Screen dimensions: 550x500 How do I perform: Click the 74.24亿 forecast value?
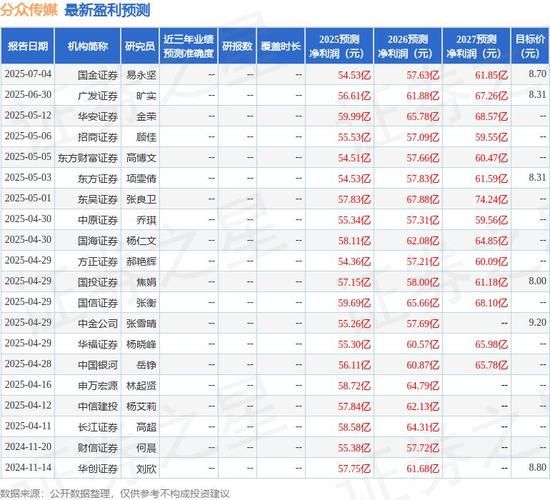pyautogui.click(x=491, y=199)
